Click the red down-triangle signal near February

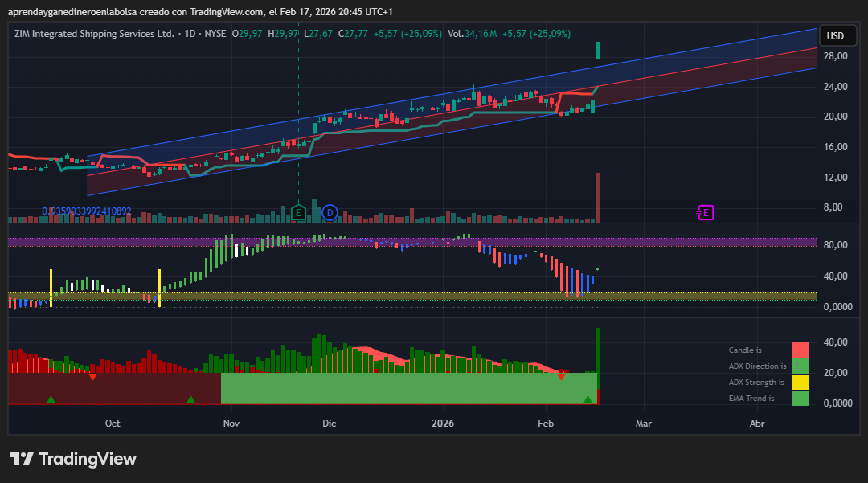point(561,376)
